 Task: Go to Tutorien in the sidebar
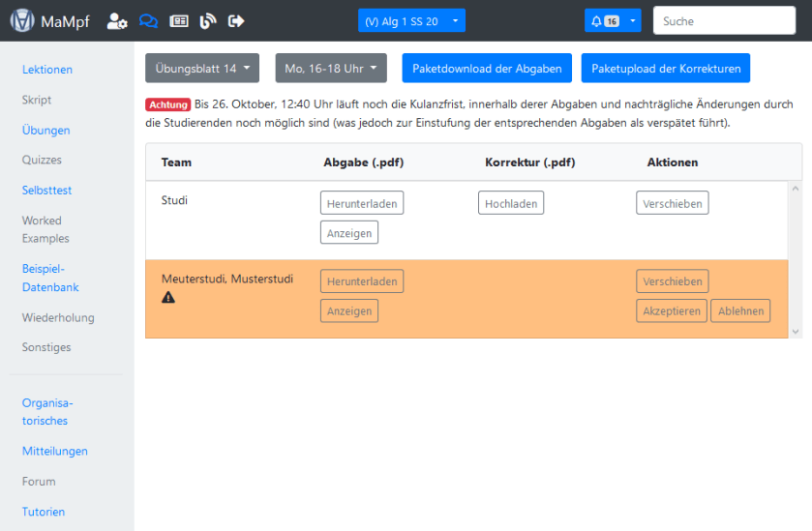44,512
